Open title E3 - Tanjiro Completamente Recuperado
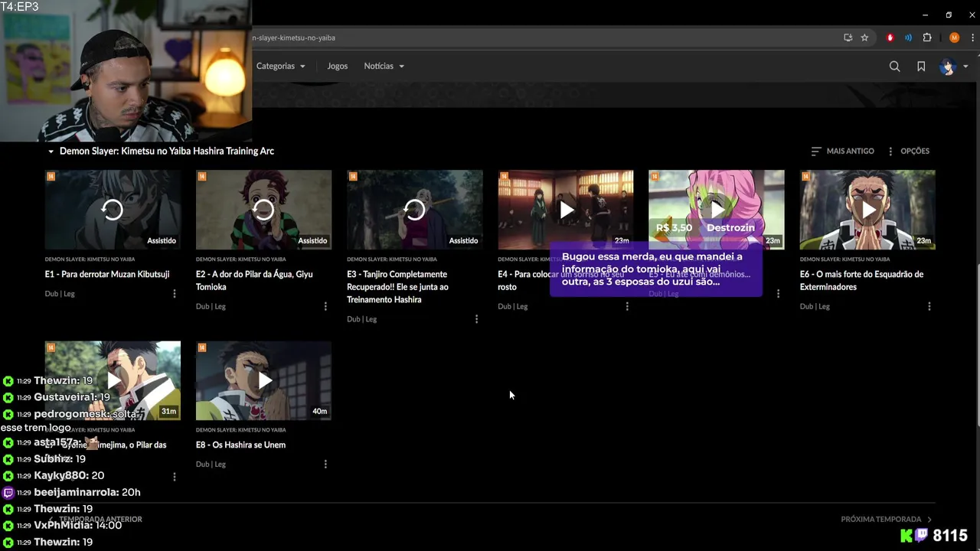The height and width of the screenshot is (551, 980). (397, 287)
